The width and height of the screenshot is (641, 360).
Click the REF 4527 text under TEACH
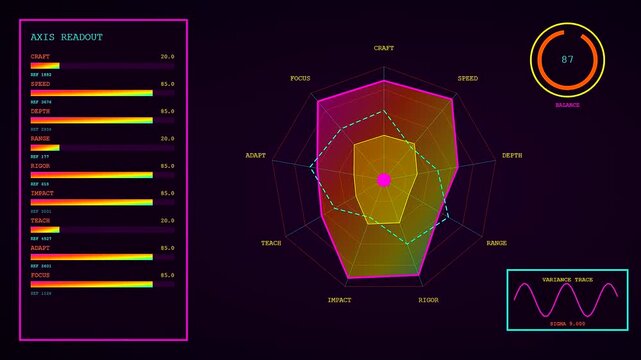tap(41, 239)
